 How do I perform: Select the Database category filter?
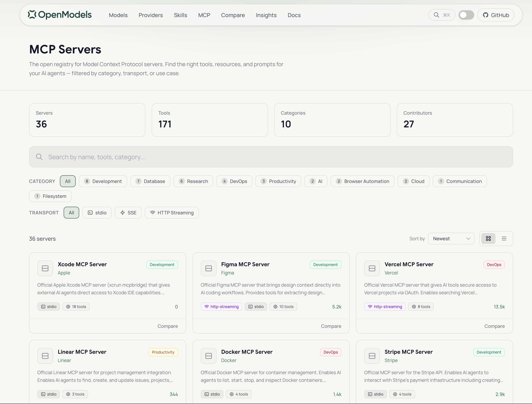(150, 181)
